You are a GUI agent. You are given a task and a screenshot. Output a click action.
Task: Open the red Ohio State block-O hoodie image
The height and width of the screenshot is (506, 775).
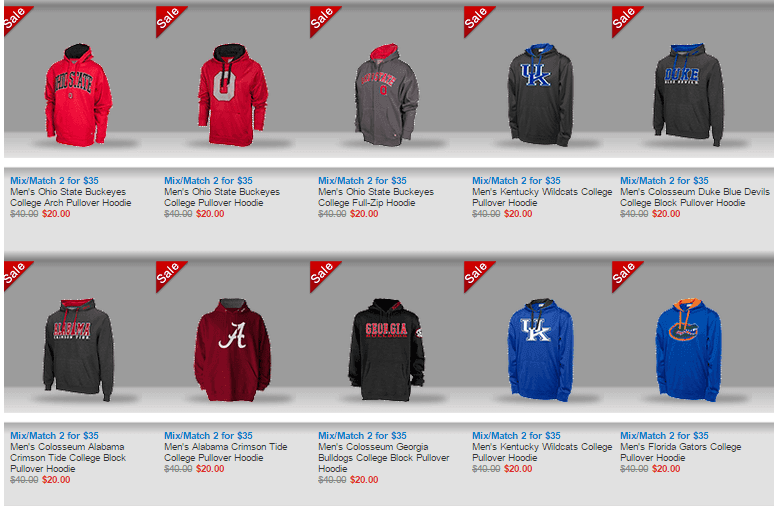click(x=233, y=95)
